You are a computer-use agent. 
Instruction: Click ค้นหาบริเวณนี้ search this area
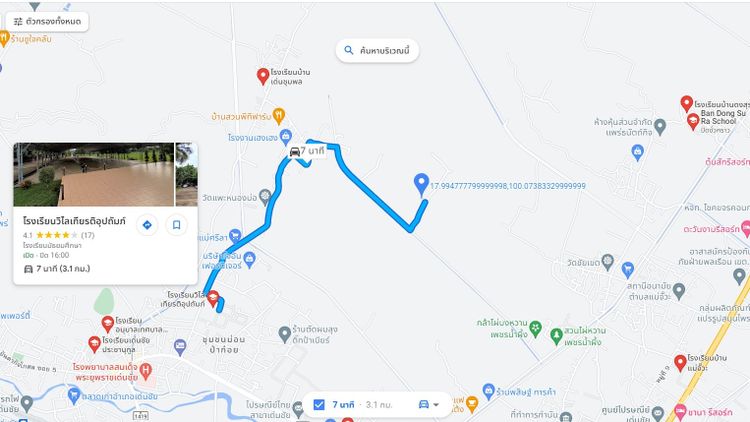click(378, 50)
